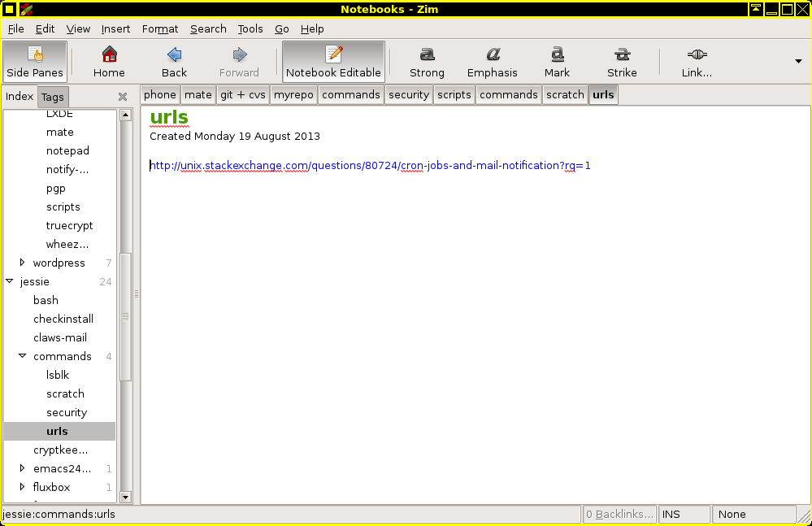Open the window menu icon in title bar
Viewport: 812px width, 526px height.
tap(9, 9)
